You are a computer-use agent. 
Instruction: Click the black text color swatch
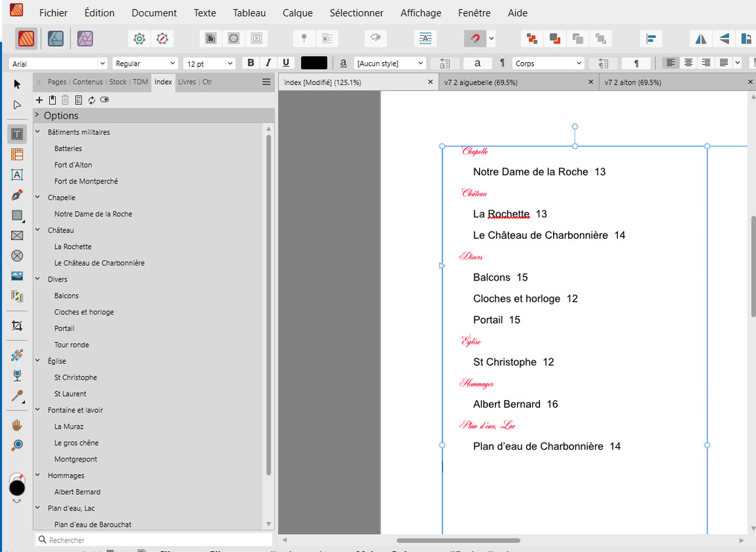coord(314,63)
